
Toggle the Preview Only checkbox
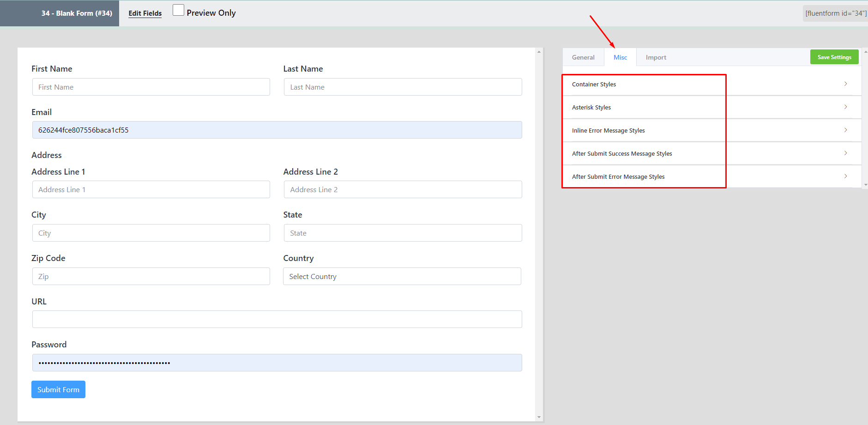178,10
